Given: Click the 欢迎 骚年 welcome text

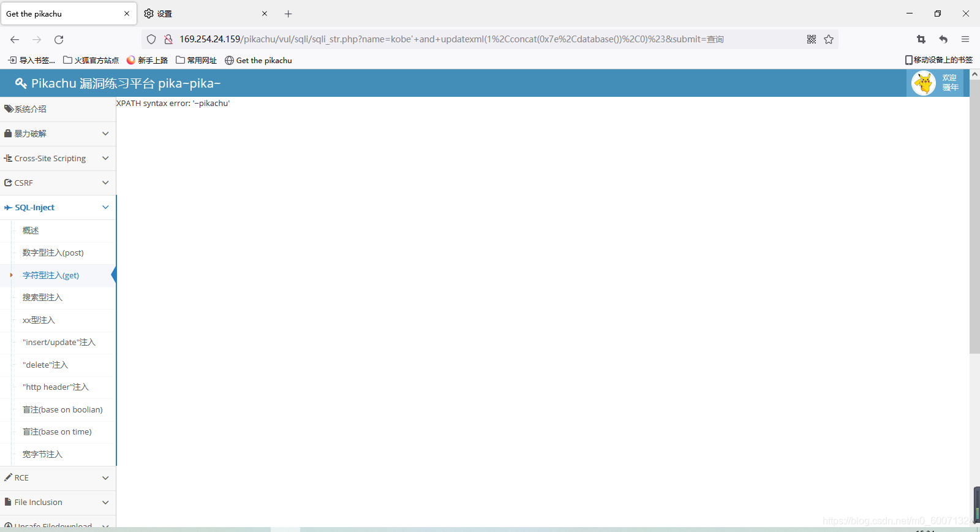Looking at the screenshot, I should [x=950, y=83].
